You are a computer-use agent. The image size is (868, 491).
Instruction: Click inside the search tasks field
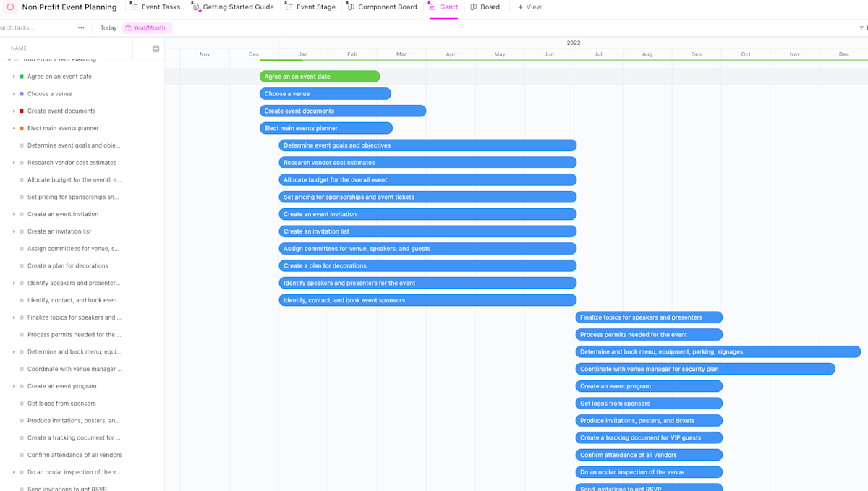pos(33,27)
